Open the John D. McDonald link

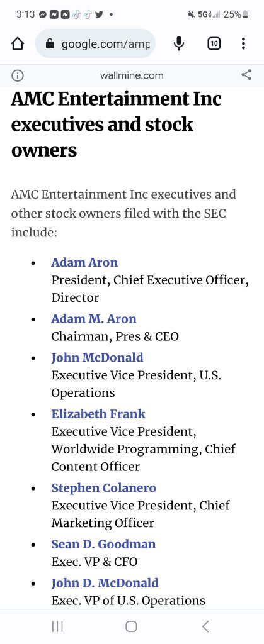pyautogui.click(x=105, y=583)
